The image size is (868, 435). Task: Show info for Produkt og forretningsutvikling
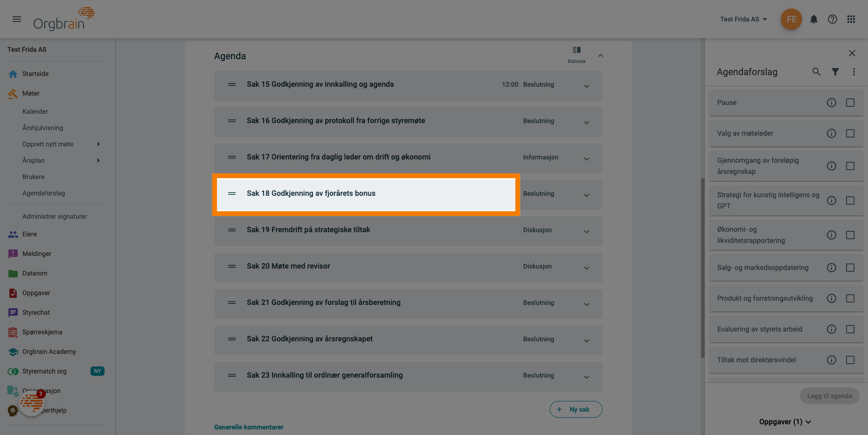pos(832,298)
